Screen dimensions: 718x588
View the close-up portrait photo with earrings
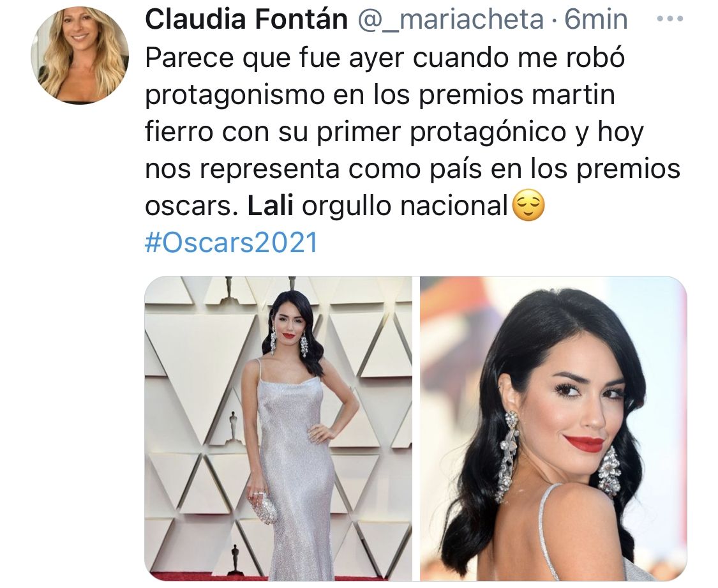click(553, 428)
